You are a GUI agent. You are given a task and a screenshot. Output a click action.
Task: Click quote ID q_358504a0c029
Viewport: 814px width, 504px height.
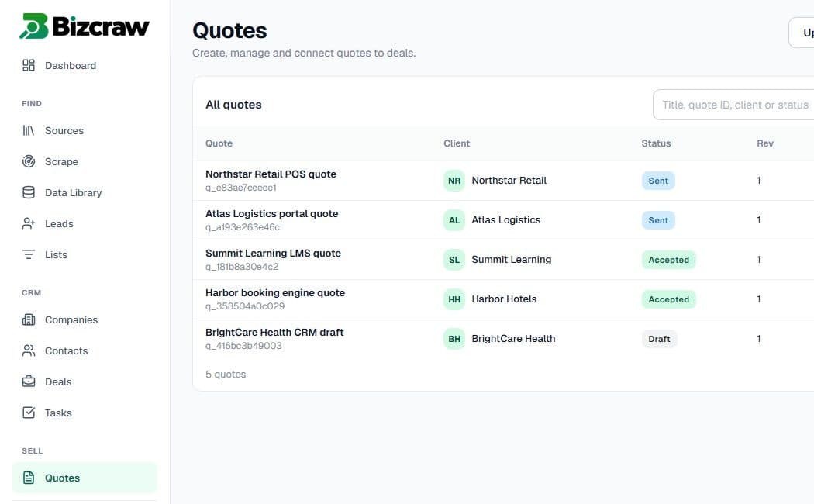(x=245, y=306)
